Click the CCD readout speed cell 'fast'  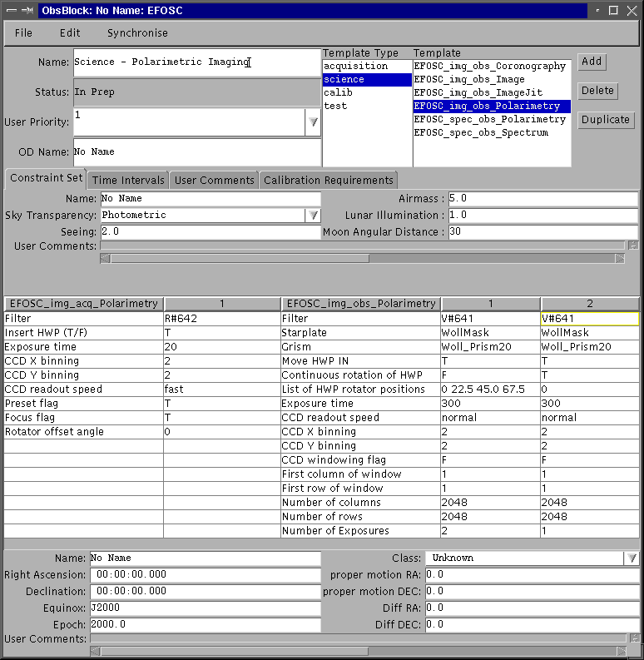[x=222, y=390]
